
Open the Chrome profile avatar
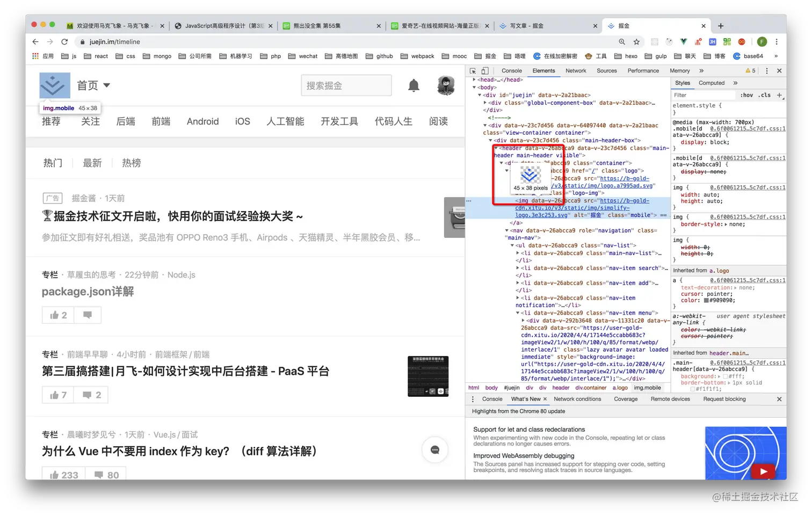(x=762, y=42)
